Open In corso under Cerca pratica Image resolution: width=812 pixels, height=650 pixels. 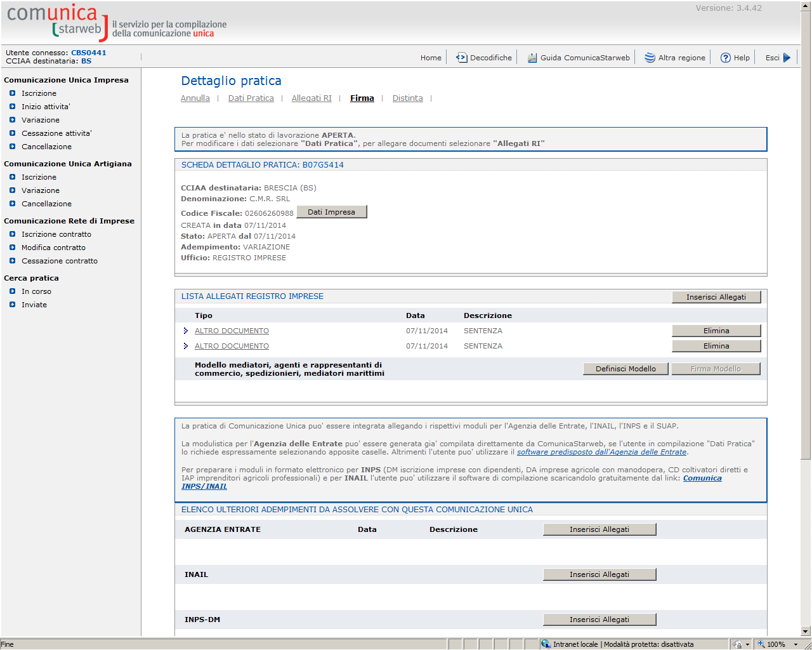(36, 291)
